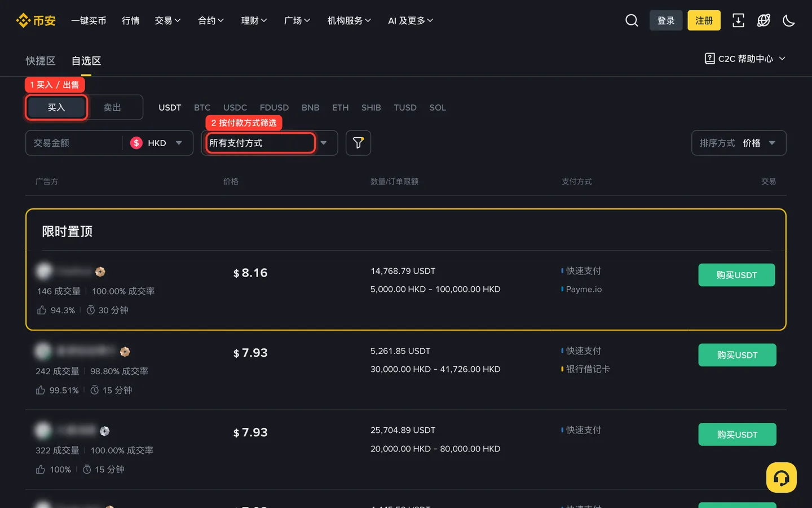The image size is (812, 508).
Task: Click the 注册 register button
Action: 704,20
